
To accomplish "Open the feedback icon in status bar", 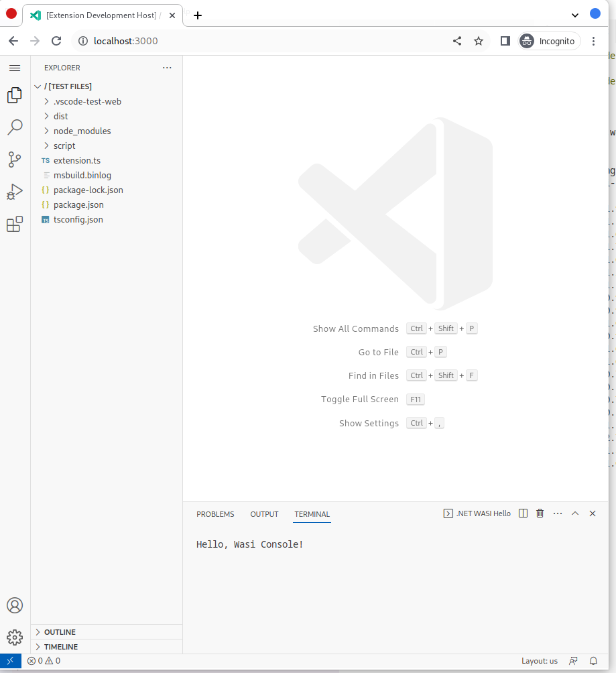I will coord(573,661).
